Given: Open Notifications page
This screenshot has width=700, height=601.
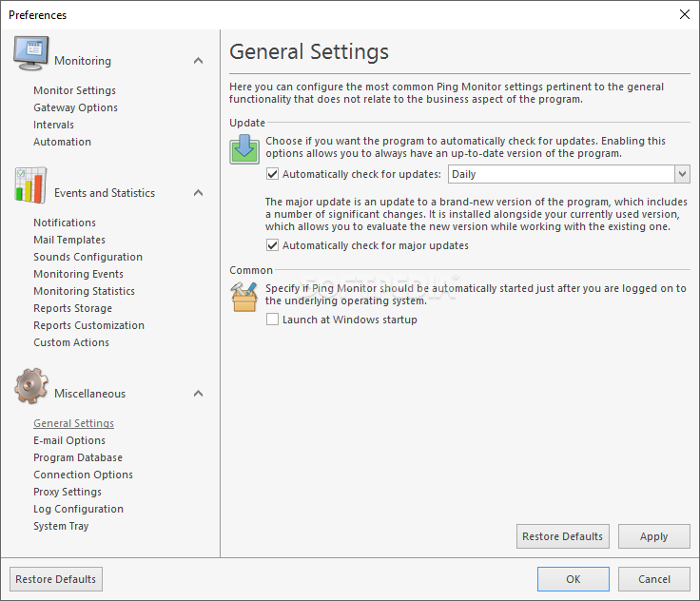Looking at the screenshot, I should click(x=65, y=223).
